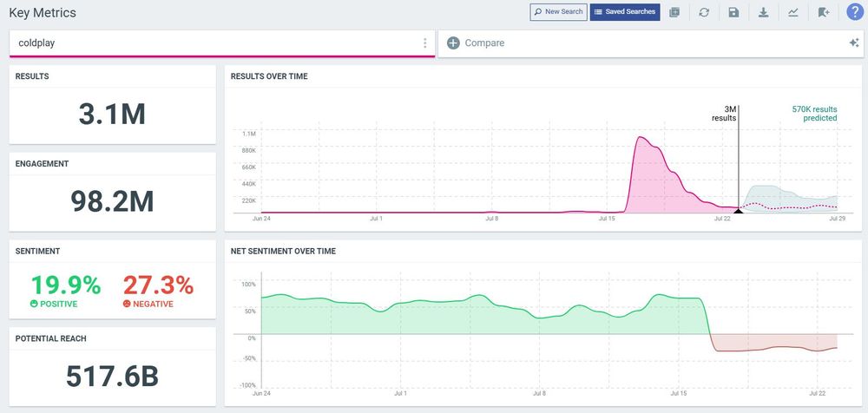Open the line chart icon in the toolbar

point(793,12)
